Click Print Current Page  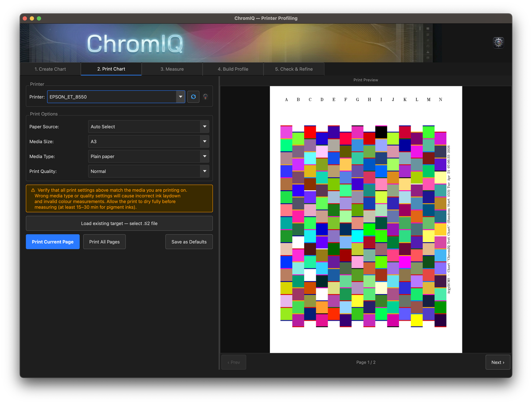[x=53, y=242]
